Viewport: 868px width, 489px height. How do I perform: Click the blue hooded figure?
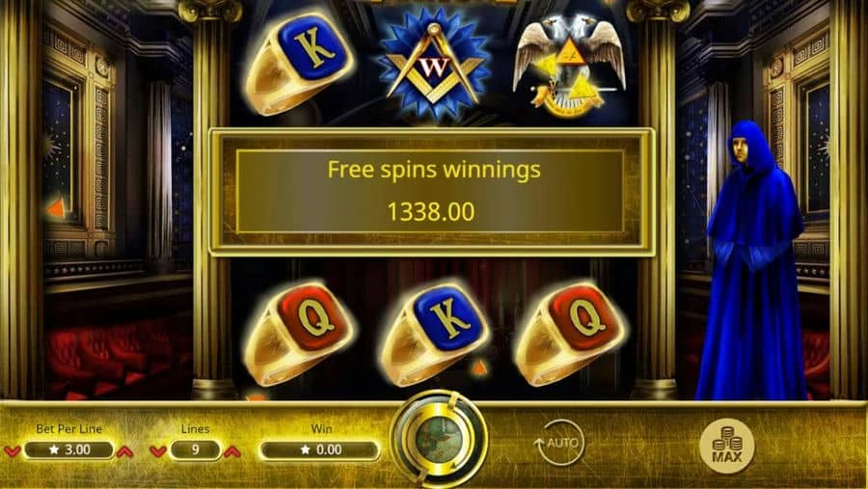(x=753, y=260)
